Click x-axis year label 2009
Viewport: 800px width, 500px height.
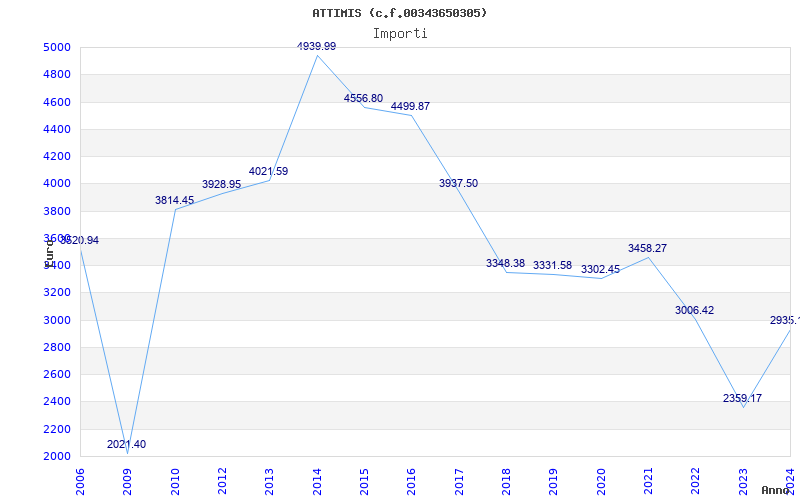pos(128,482)
